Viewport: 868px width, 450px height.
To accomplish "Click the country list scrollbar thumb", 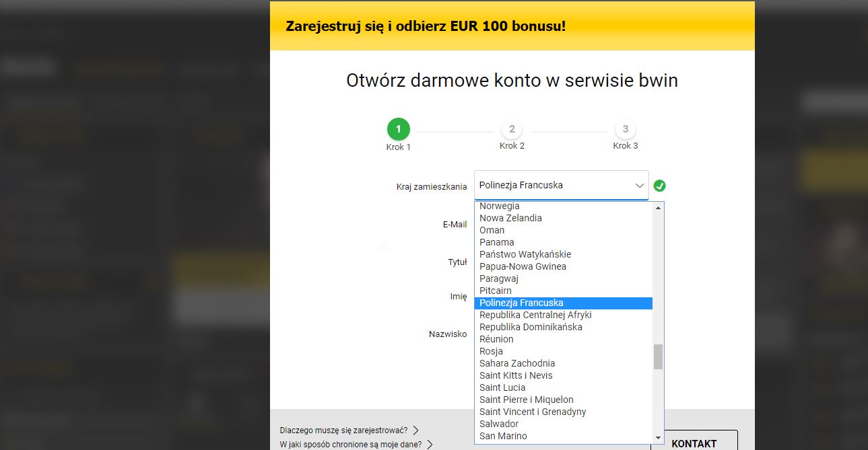I will [658, 357].
